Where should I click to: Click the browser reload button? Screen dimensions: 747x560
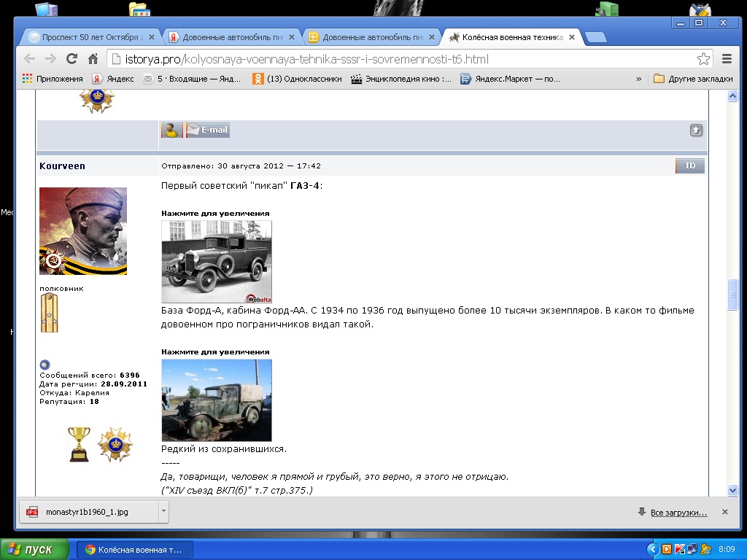pyautogui.click(x=71, y=59)
